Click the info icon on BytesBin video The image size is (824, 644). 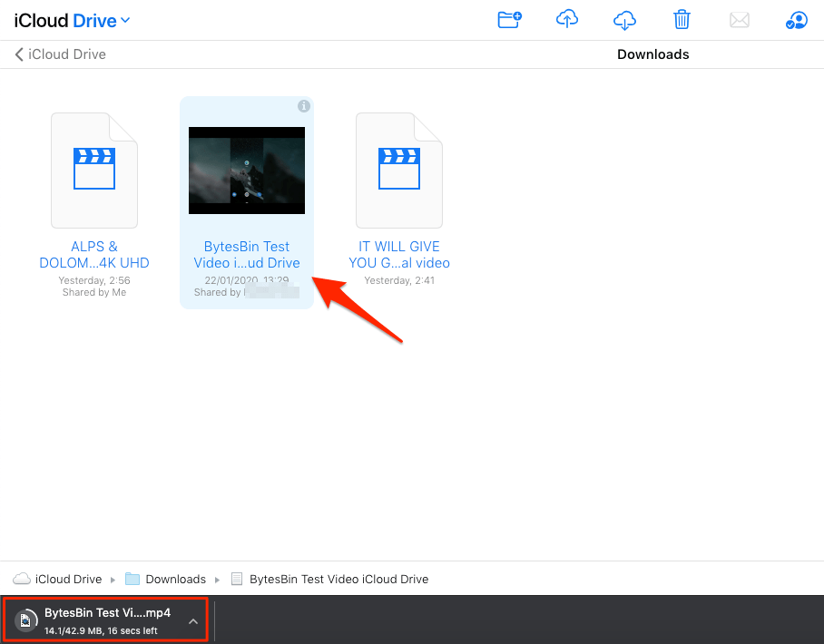coord(304,106)
